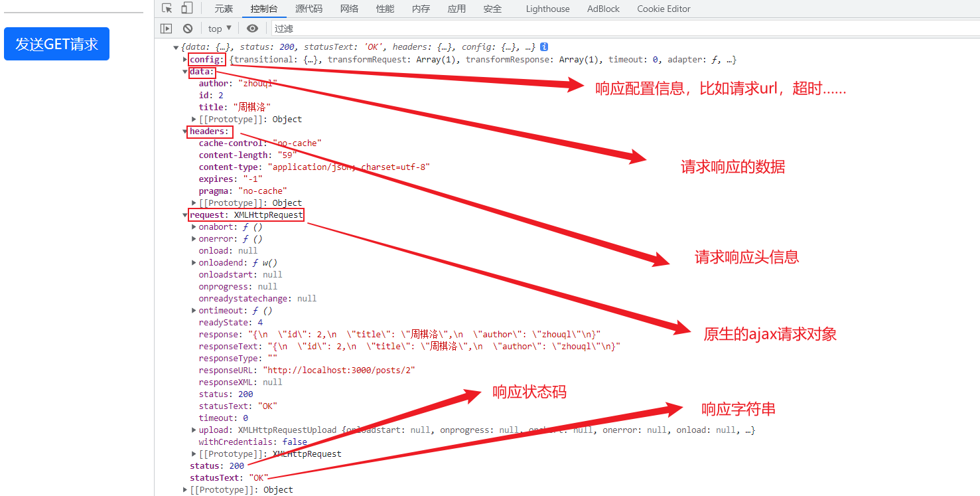Screen dimensions: 980x496
Task: Click the content-length: "59" line
Action: pos(247,155)
